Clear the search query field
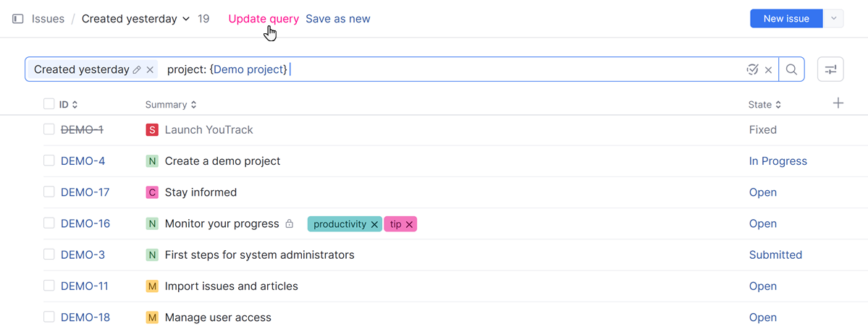The height and width of the screenshot is (329, 868). 768,69
